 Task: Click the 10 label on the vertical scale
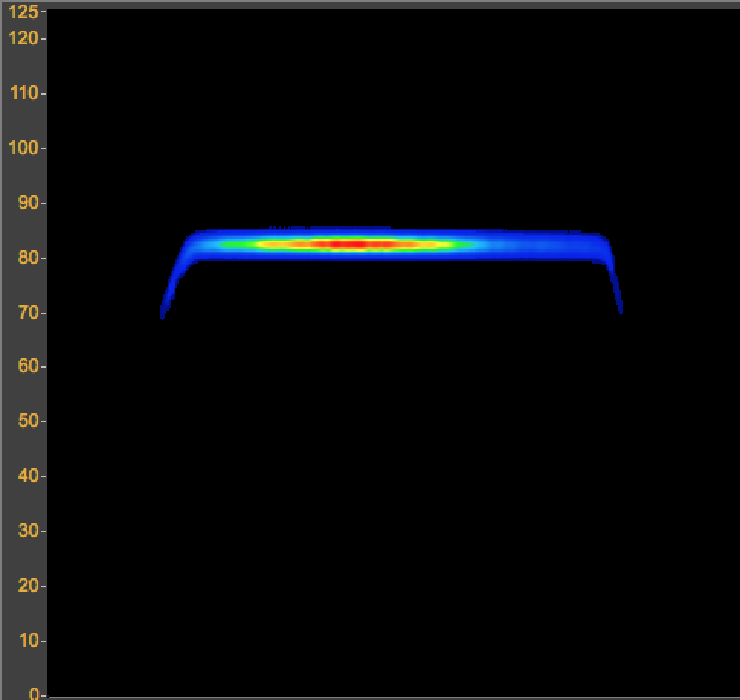[27, 641]
